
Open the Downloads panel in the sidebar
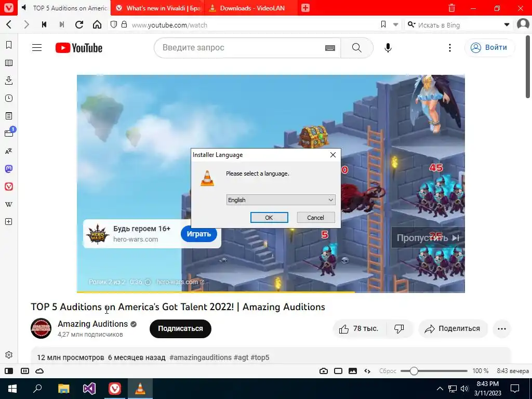pyautogui.click(x=9, y=81)
